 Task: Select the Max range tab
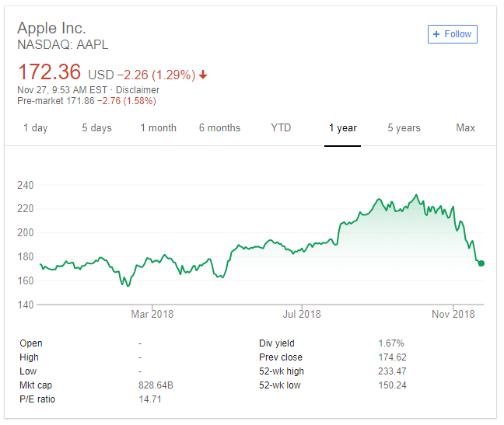click(465, 127)
